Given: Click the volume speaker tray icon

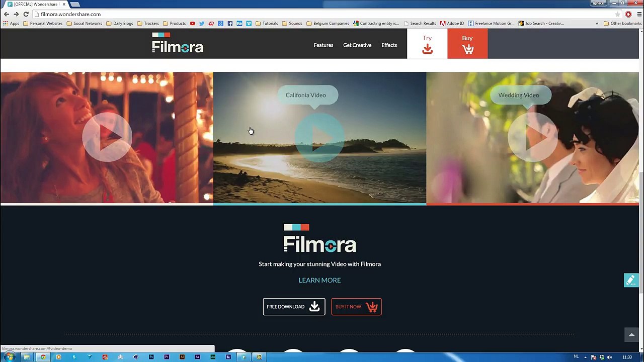Looking at the screenshot, I should 609,357.
